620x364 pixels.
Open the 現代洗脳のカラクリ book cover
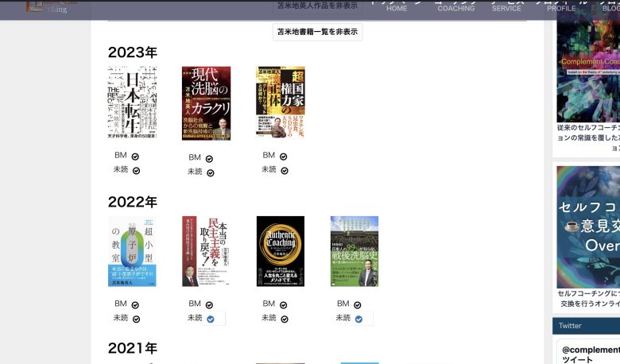coord(206,103)
